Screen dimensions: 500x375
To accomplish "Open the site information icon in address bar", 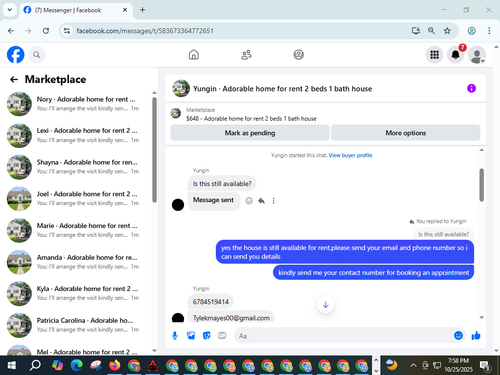I will tap(67, 31).
